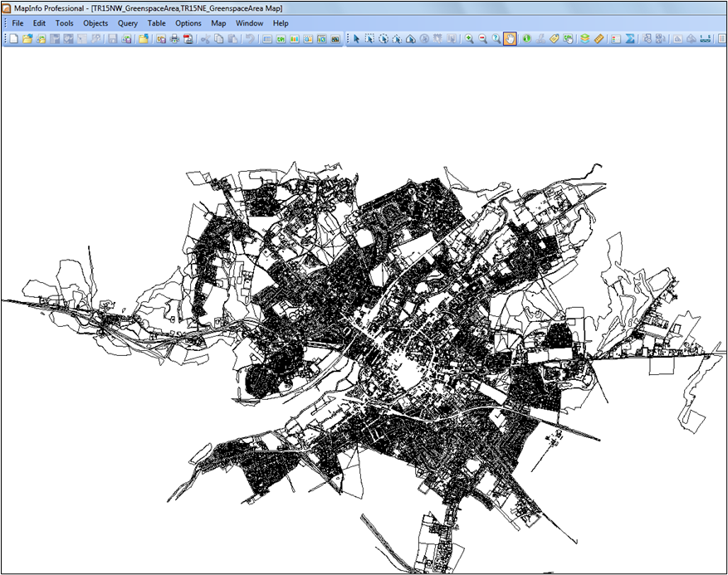The width and height of the screenshot is (728, 575).
Task: Select the Zoom-out tool
Action: [x=482, y=38]
